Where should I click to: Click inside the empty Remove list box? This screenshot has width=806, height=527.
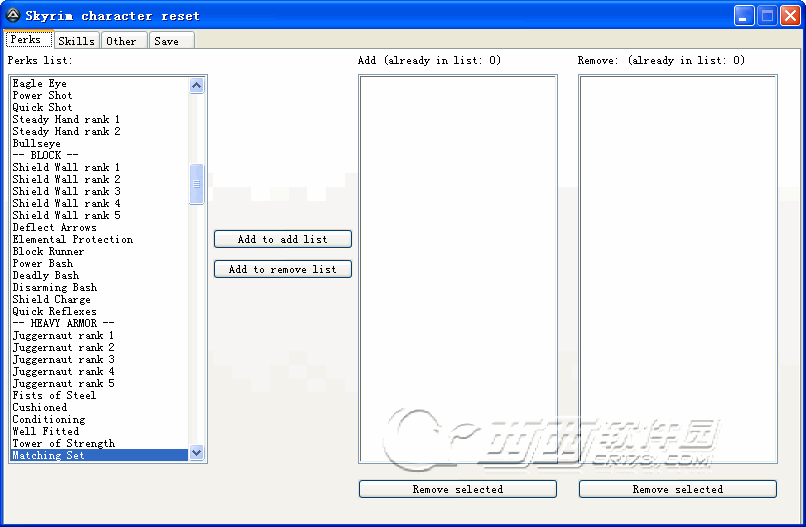point(678,269)
